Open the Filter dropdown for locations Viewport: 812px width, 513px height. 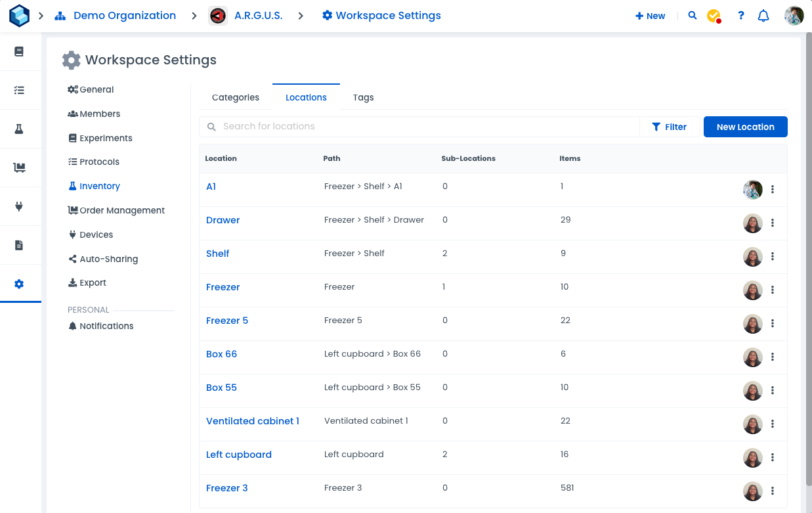click(669, 127)
